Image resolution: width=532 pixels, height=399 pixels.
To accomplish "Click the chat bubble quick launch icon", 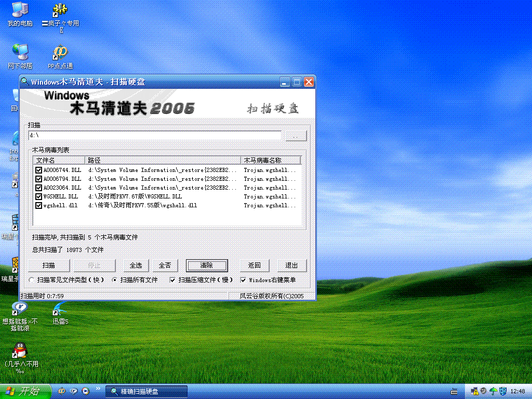I will tap(74, 391).
